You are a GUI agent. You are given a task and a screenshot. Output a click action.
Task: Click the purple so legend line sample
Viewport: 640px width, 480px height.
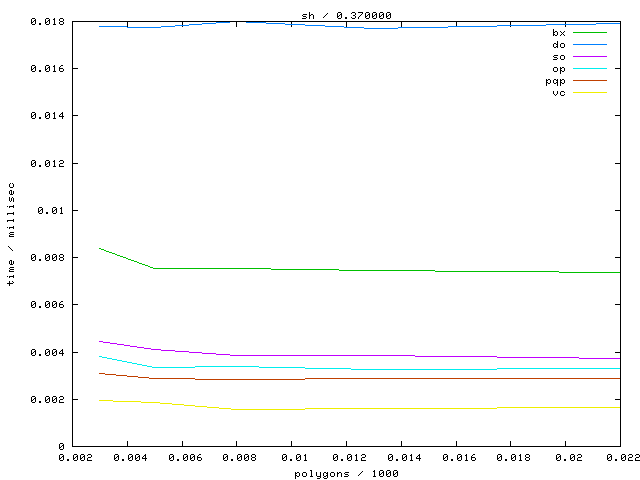pyautogui.click(x=590, y=57)
